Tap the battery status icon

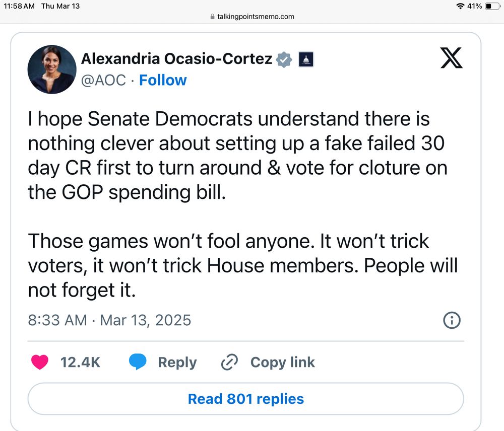click(x=491, y=6)
